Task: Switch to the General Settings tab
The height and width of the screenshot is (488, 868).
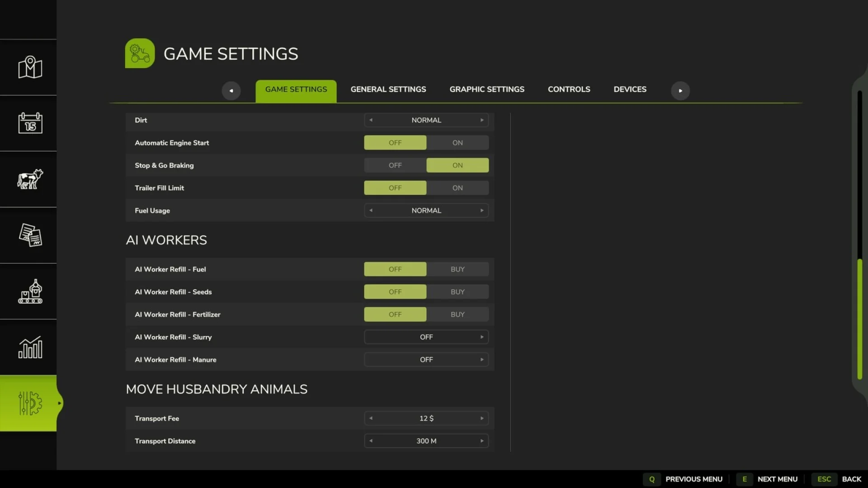Action: point(388,89)
